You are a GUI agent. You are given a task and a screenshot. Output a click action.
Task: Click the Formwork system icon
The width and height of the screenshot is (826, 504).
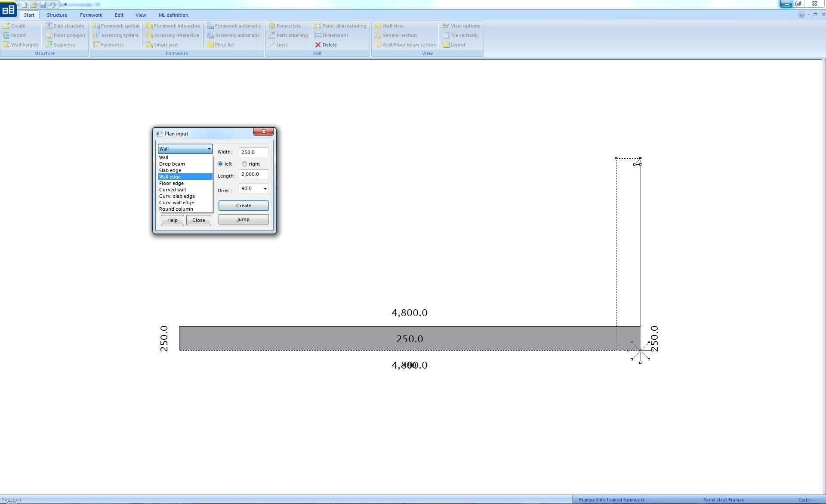pyautogui.click(x=96, y=26)
